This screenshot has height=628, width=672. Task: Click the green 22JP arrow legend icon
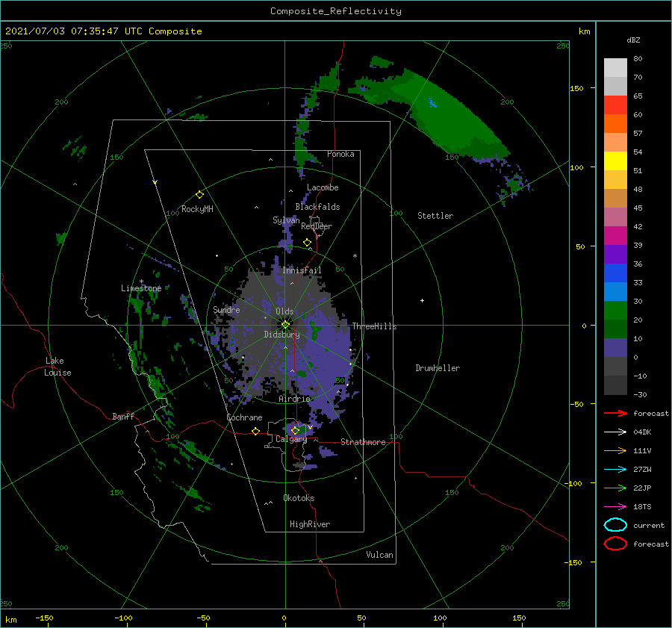(615, 488)
